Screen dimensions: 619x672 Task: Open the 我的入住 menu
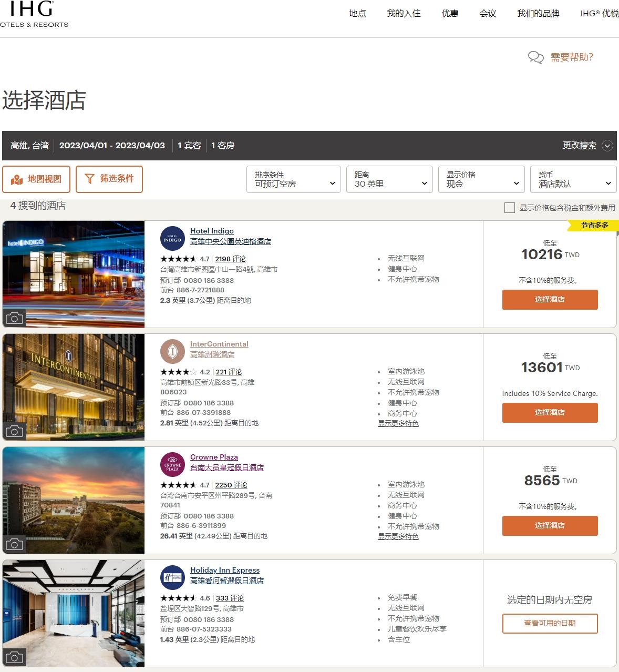pos(404,14)
